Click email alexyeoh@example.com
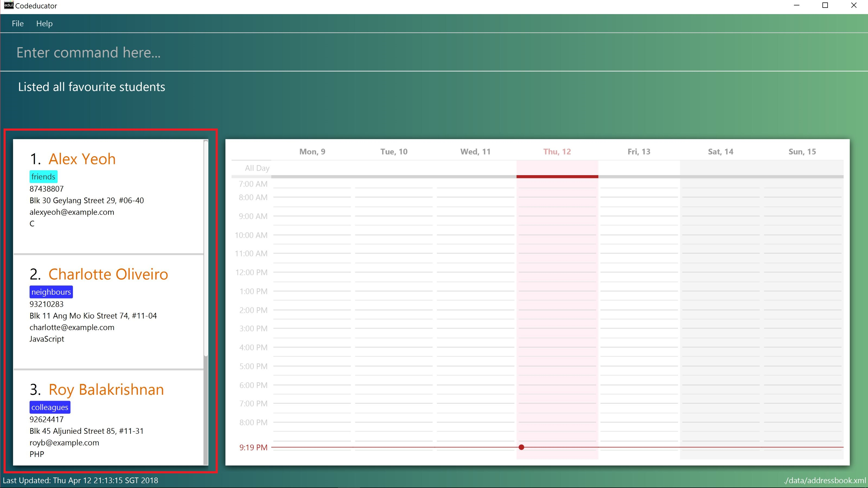 pos(72,212)
